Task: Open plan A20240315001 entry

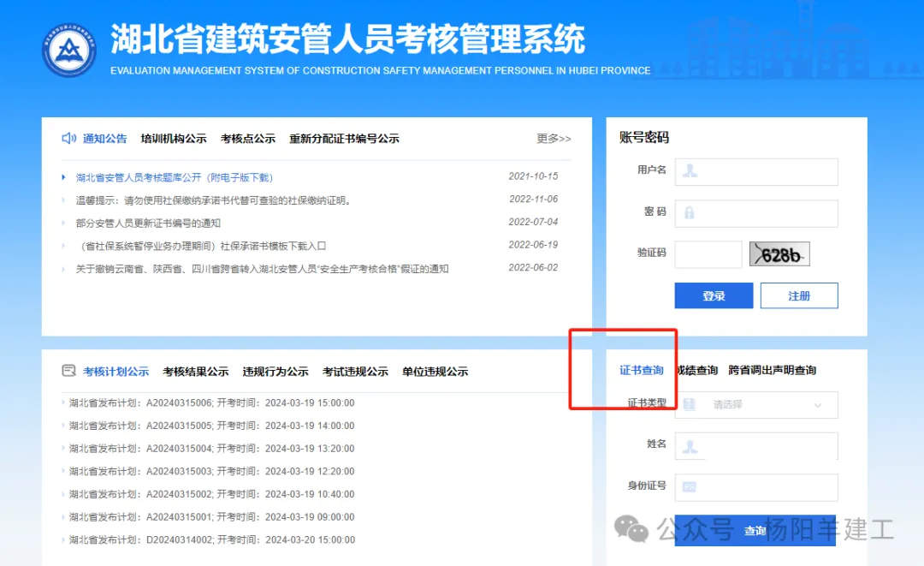Action: click(x=211, y=517)
